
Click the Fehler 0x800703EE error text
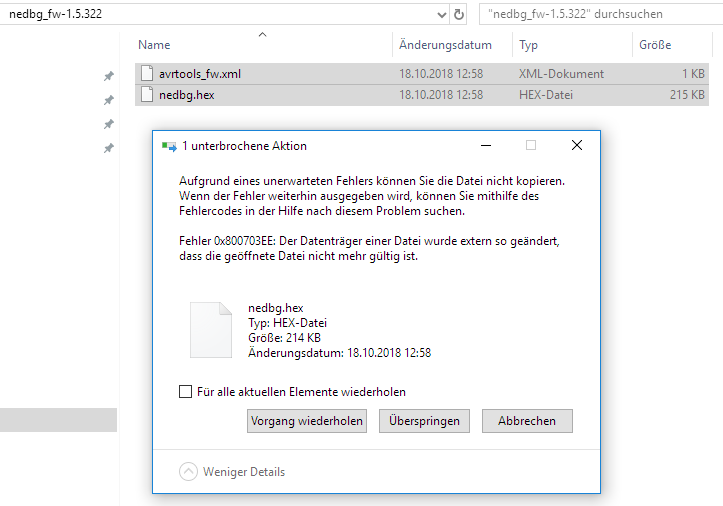(369, 248)
